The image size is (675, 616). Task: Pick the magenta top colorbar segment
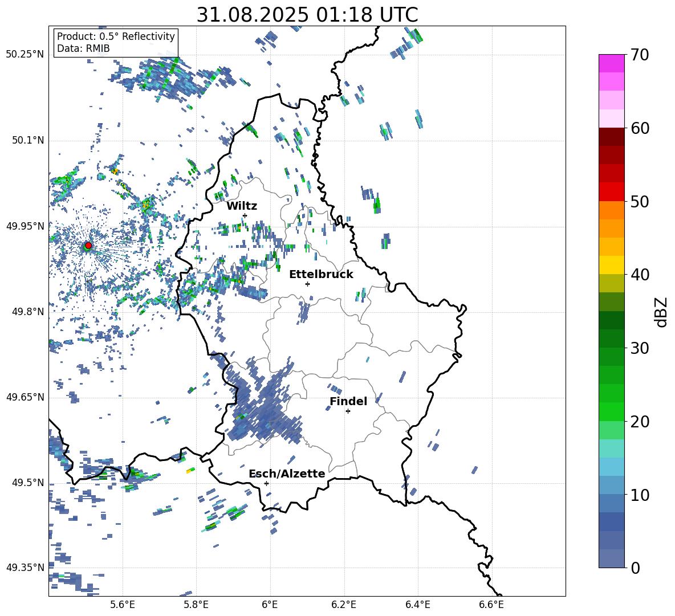[x=611, y=63]
